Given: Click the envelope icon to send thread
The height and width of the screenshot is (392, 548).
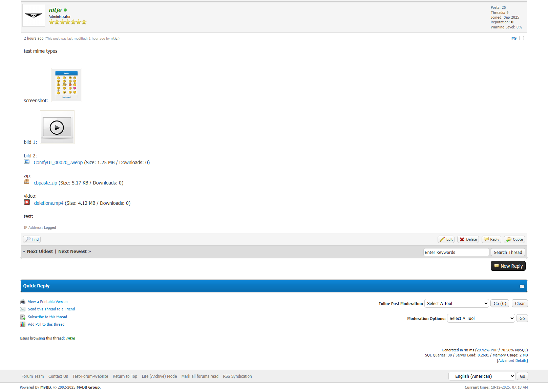Looking at the screenshot, I should [x=23, y=309].
